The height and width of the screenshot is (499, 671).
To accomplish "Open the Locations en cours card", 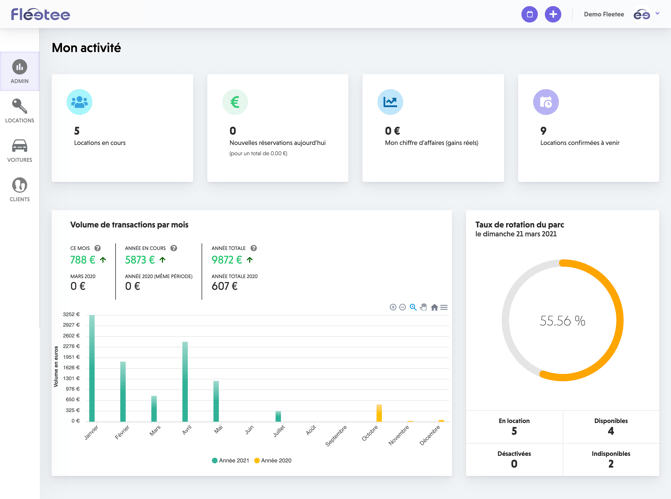I will 122,128.
